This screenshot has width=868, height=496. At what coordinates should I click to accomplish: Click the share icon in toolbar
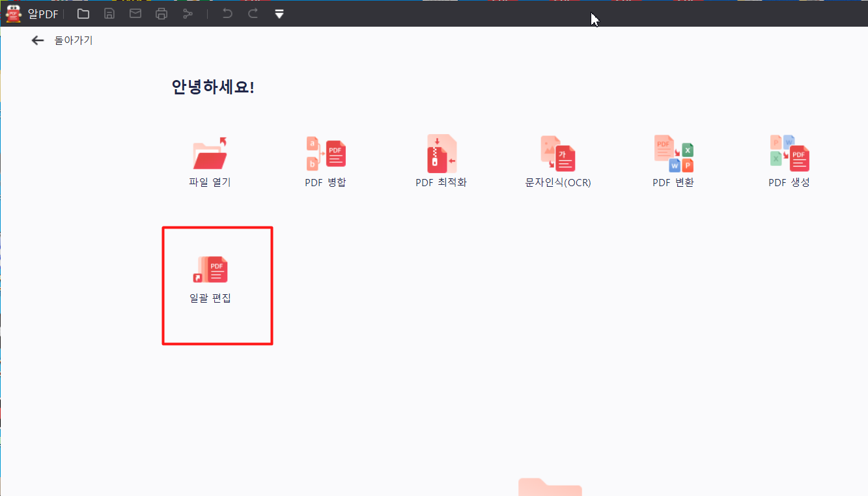188,14
